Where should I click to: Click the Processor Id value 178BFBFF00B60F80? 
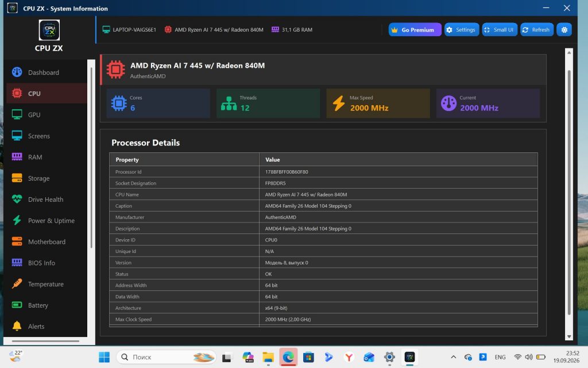(x=287, y=172)
